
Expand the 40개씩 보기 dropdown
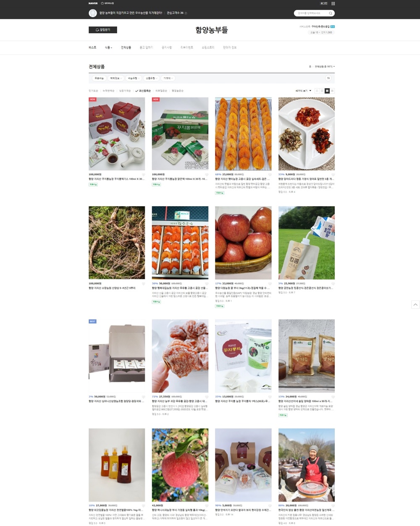[303, 91]
